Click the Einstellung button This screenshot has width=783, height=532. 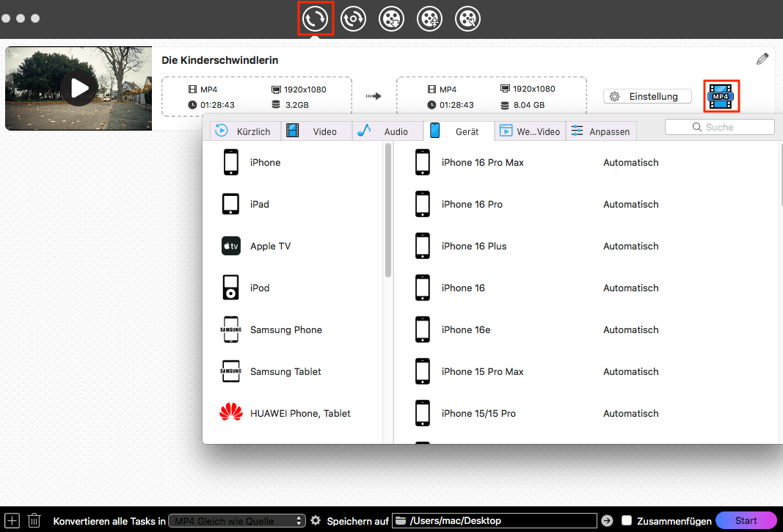(x=647, y=96)
